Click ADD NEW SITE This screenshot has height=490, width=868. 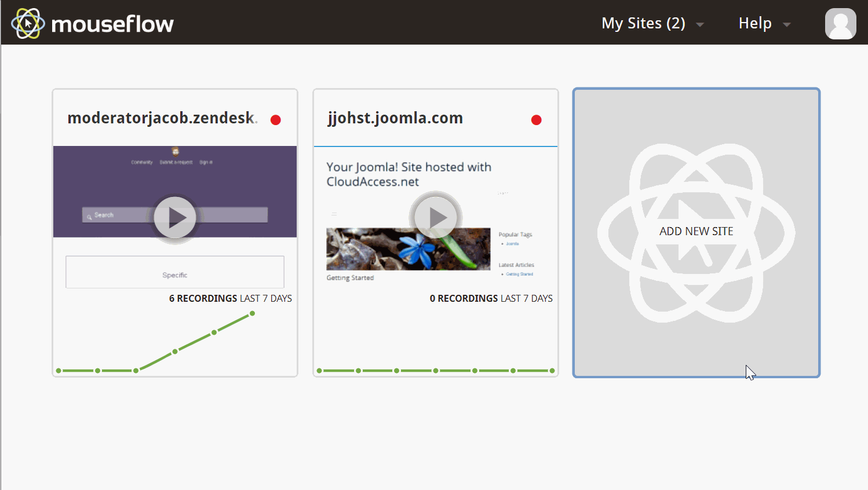[x=696, y=232]
